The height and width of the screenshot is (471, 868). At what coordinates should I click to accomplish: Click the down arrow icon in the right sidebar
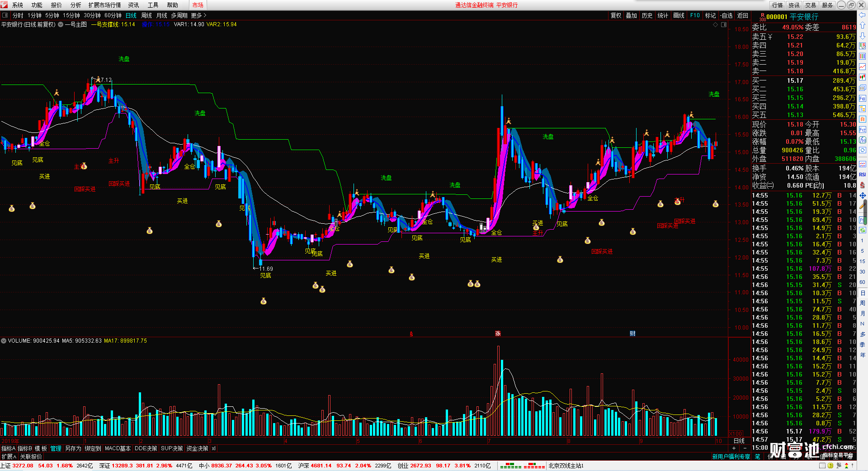tap(863, 36)
